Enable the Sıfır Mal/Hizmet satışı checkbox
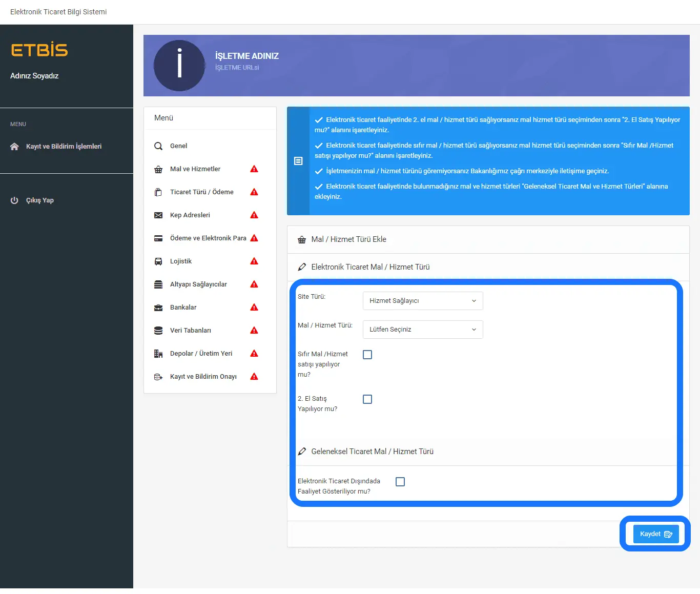The width and height of the screenshot is (700, 594). click(367, 355)
